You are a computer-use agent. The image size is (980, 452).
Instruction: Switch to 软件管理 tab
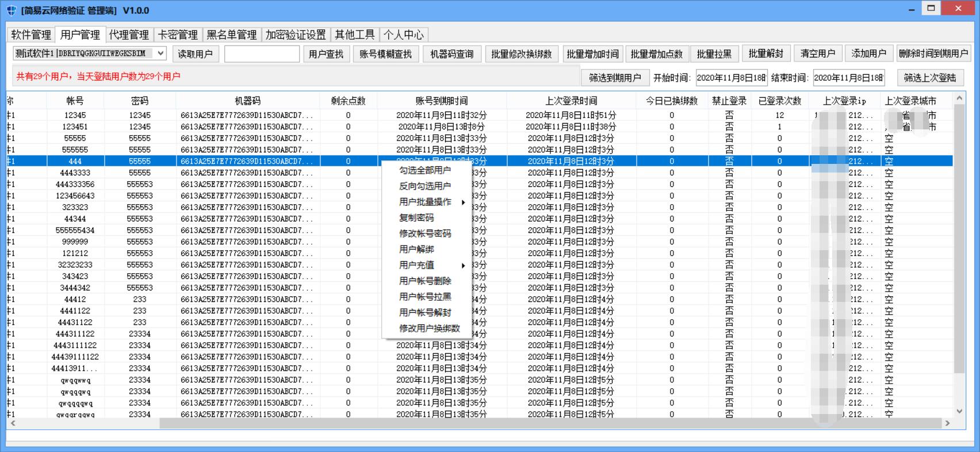click(31, 35)
